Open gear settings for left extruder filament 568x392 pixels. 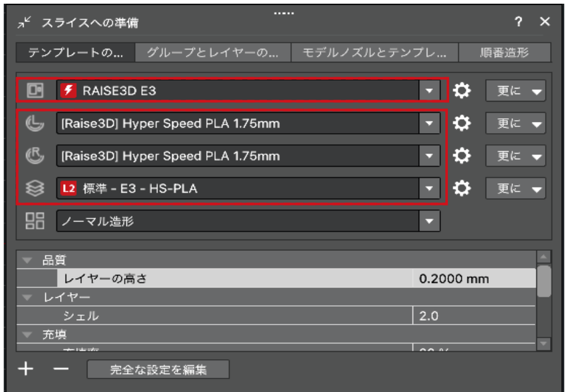(462, 123)
